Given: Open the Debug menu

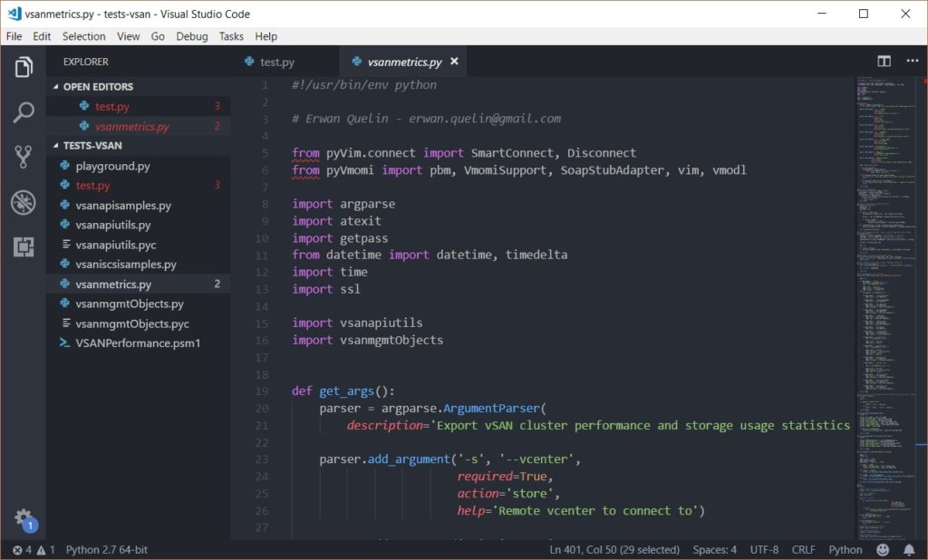Looking at the screenshot, I should [192, 36].
